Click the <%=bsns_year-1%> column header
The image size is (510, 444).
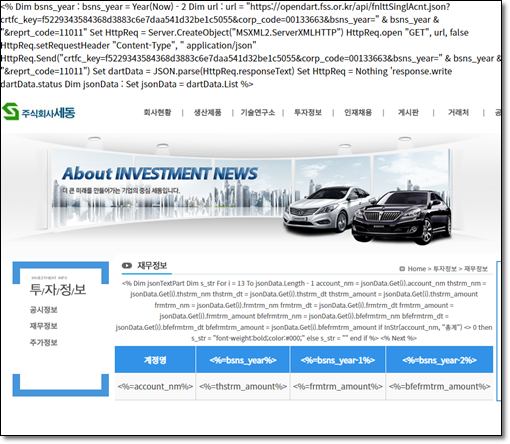click(x=338, y=360)
